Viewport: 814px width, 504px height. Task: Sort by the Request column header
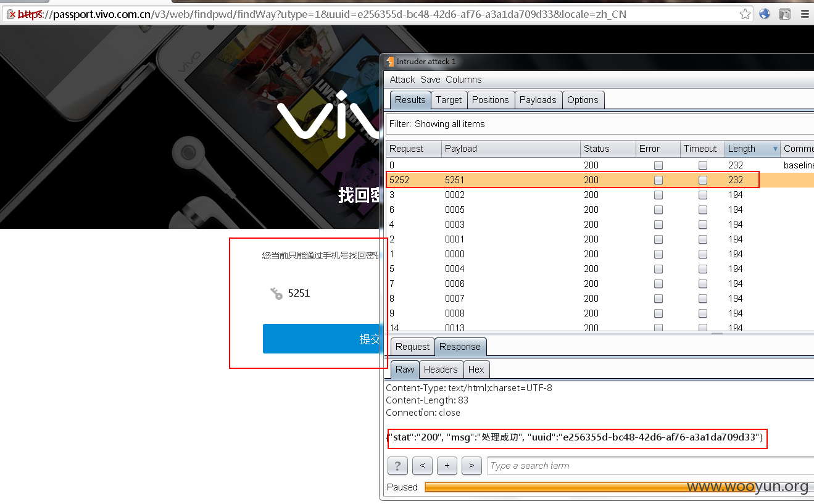pyautogui.click(x=414, y=149)
